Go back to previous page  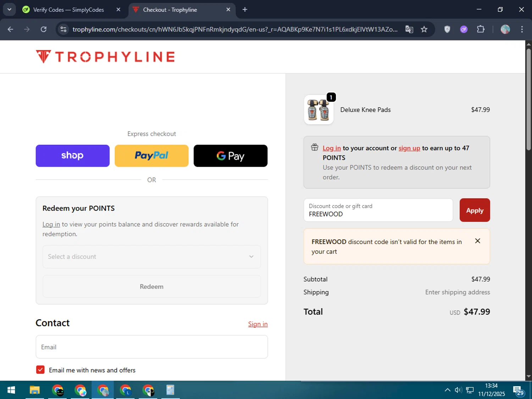10,29
